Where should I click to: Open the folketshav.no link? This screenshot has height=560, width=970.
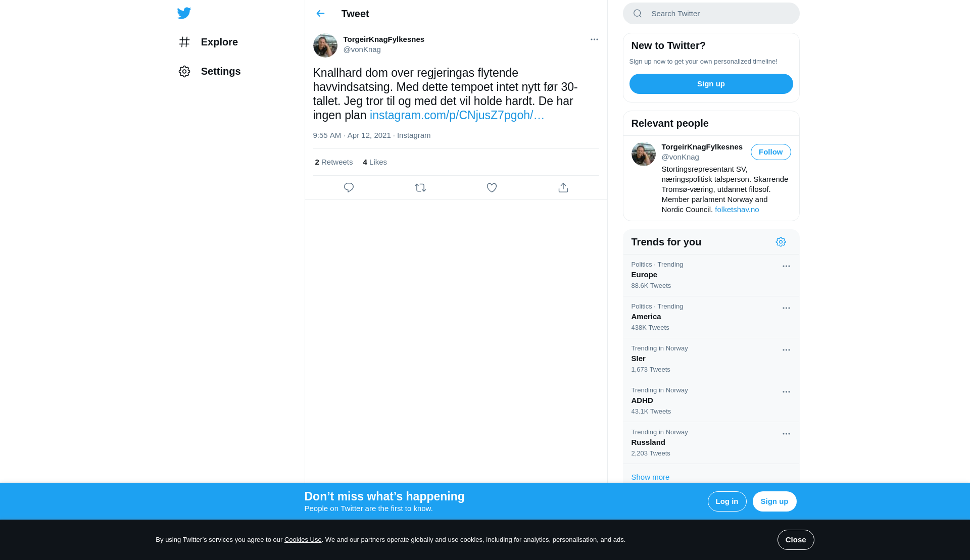tap(737, 210)
